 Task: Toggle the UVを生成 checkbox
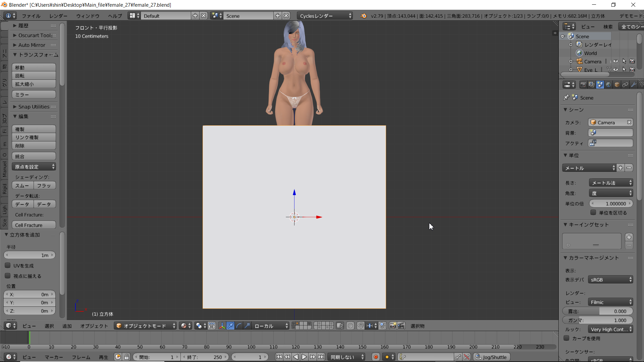pyautogui.click(x=8, y=265)
